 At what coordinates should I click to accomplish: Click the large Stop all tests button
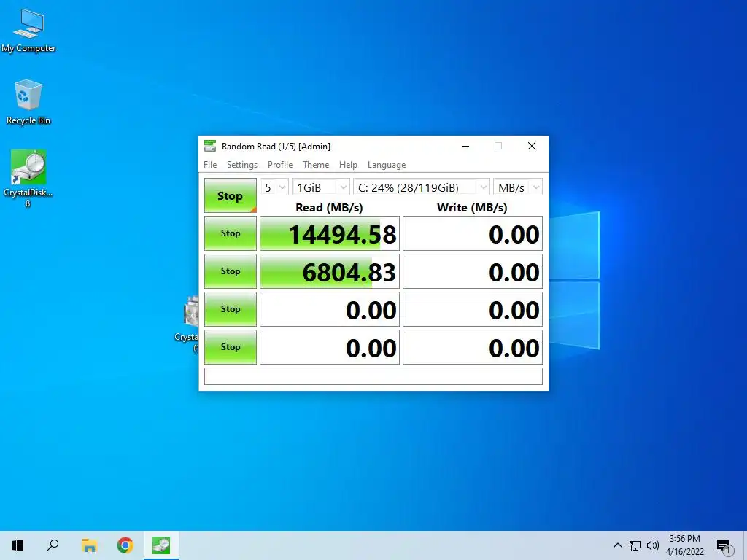click(x=230, y=195)
